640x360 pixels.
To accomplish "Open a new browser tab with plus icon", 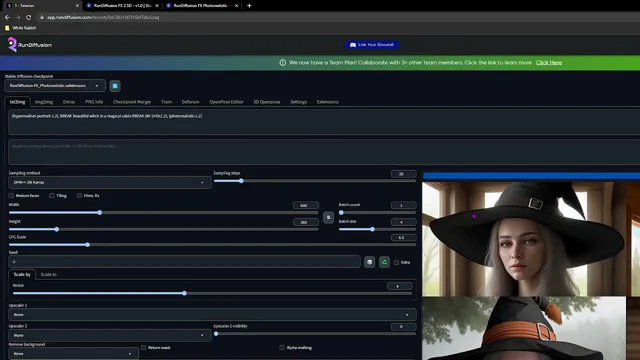I will pos(249,6).
